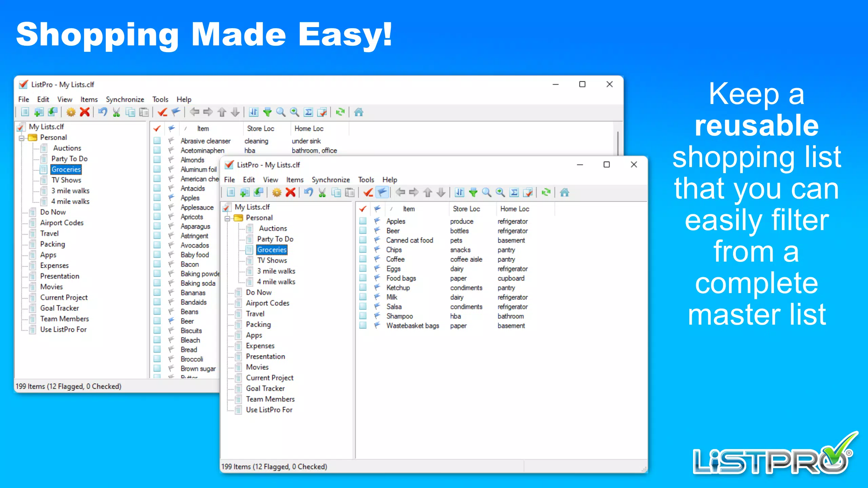Click the gear settings icon in front window toolbar
The height and width of the screenshot is (488, 868).
pyautogui.click(x=277, y=192)
